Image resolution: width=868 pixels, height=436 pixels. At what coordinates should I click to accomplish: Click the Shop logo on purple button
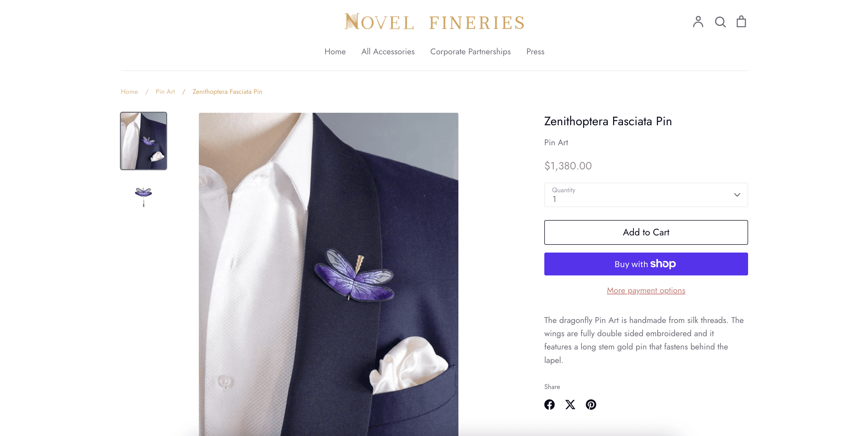coord(663,264)
